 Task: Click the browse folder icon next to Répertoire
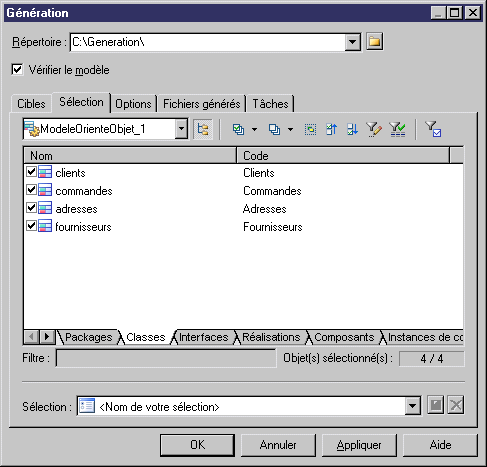click(374, 42)
